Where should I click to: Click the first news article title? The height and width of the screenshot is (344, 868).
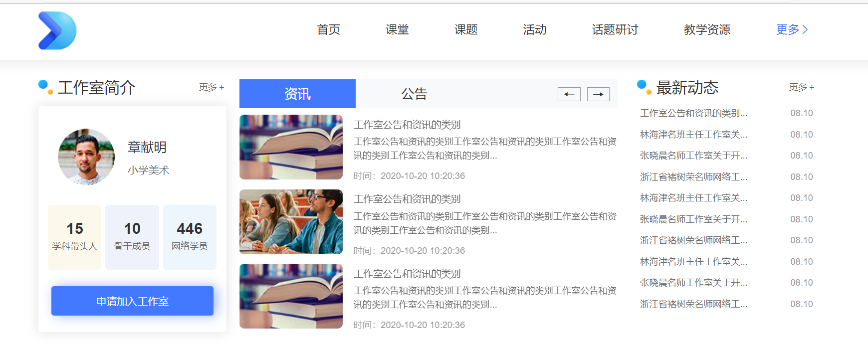tap(407, 125)
